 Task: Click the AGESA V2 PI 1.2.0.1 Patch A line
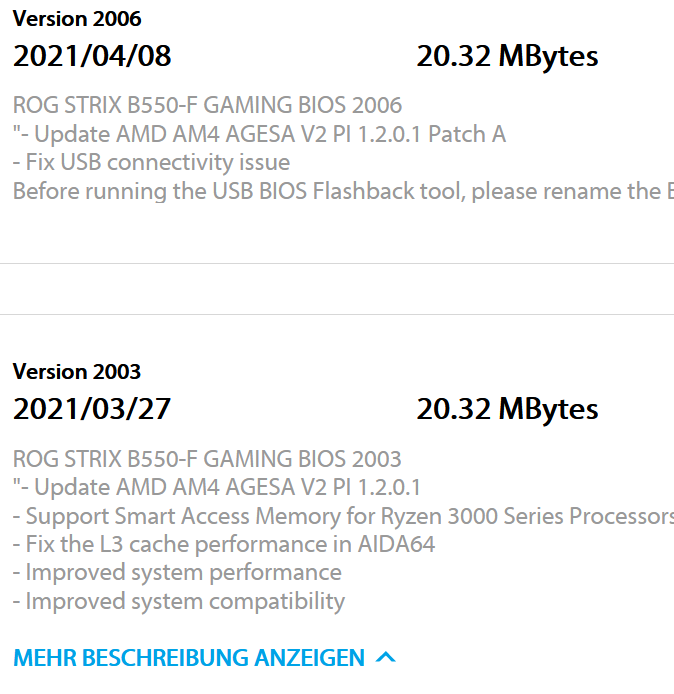pos(259,134)
